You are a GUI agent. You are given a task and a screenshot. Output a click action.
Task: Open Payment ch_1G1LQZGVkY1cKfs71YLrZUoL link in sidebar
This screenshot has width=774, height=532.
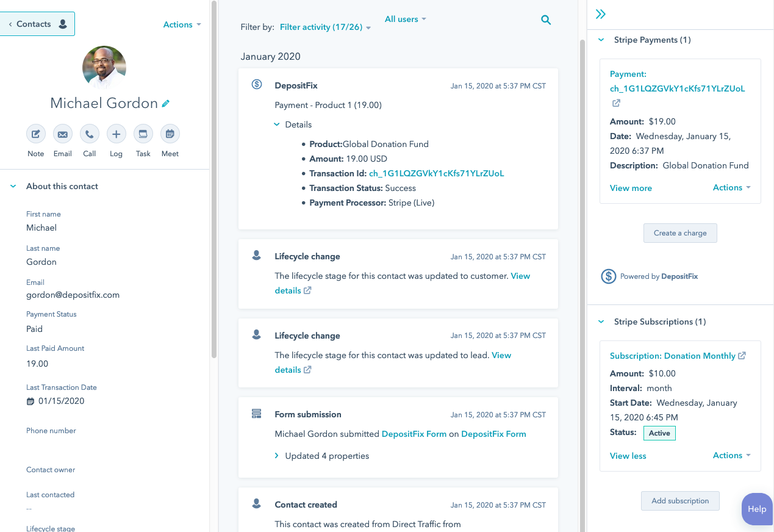click(x=677, y=81)
